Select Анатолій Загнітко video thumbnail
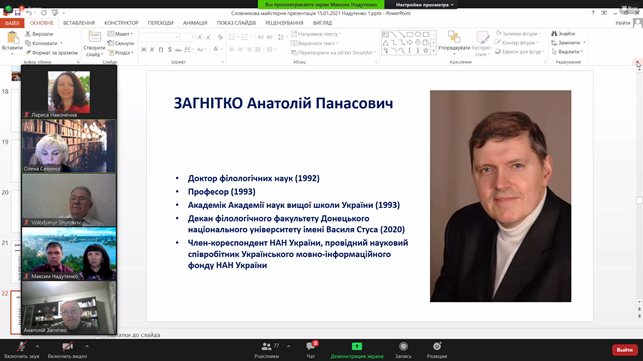 [x=69, y=308]
